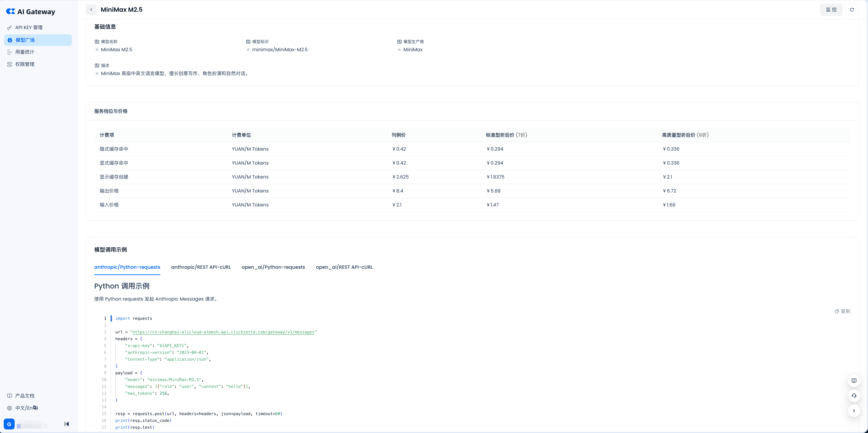This screenshot has height=433, width=868.
Task: Click the 模型生产商 value MiniMax
Action: coord(413,50)
